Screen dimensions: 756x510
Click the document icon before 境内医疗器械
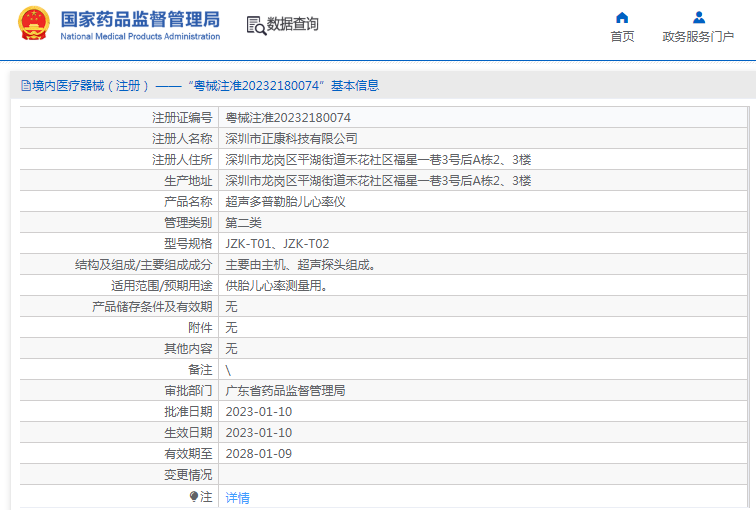tap(26, 86)
